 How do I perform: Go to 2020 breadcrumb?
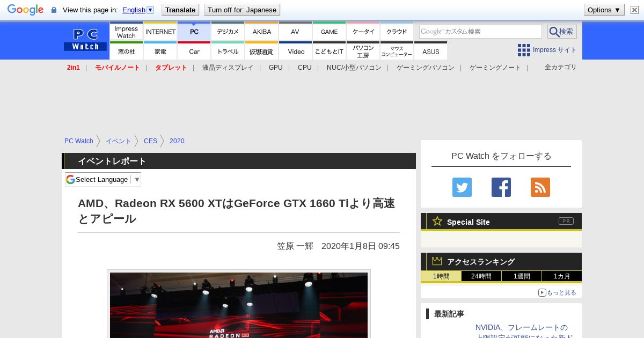pos(177,141)
